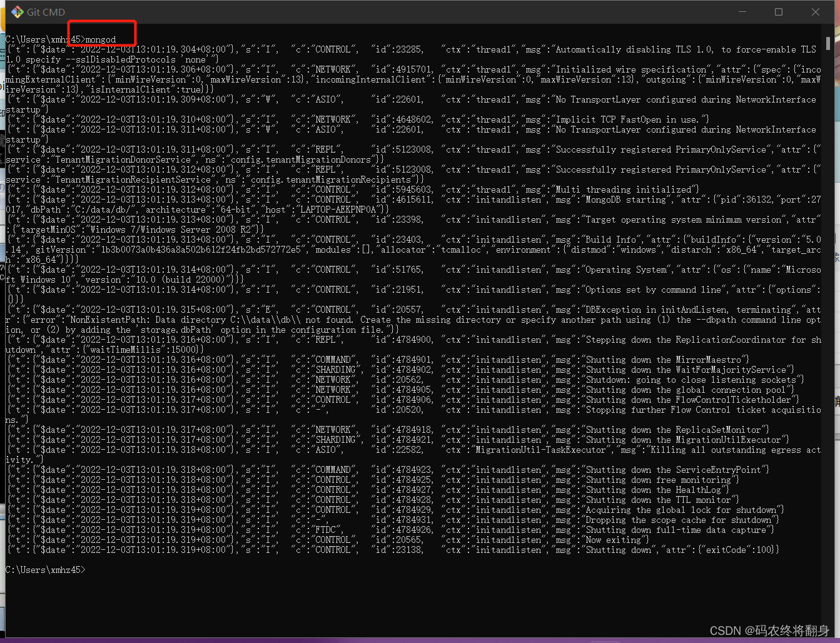Minimize the Git CMD window

coord(742,12)
